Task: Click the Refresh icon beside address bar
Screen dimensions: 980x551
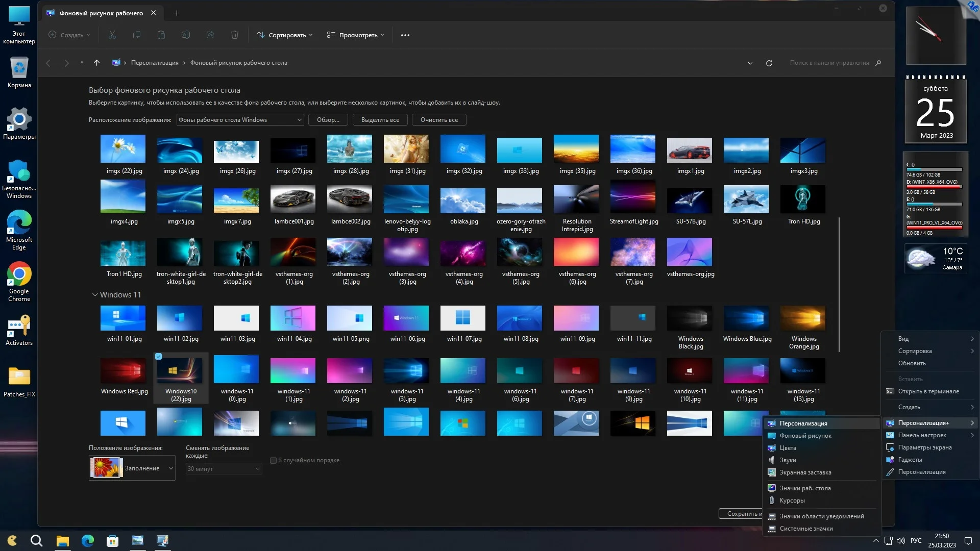Action: click(x=769, y=63)
